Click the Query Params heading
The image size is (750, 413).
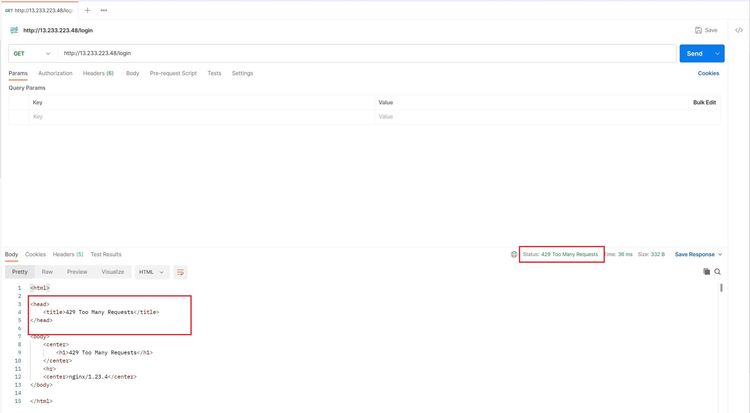click(x=27, y=88)
